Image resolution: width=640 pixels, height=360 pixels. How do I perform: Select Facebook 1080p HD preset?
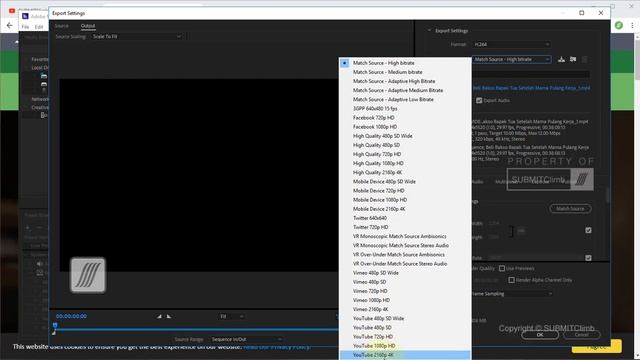(x=405, y=127)
